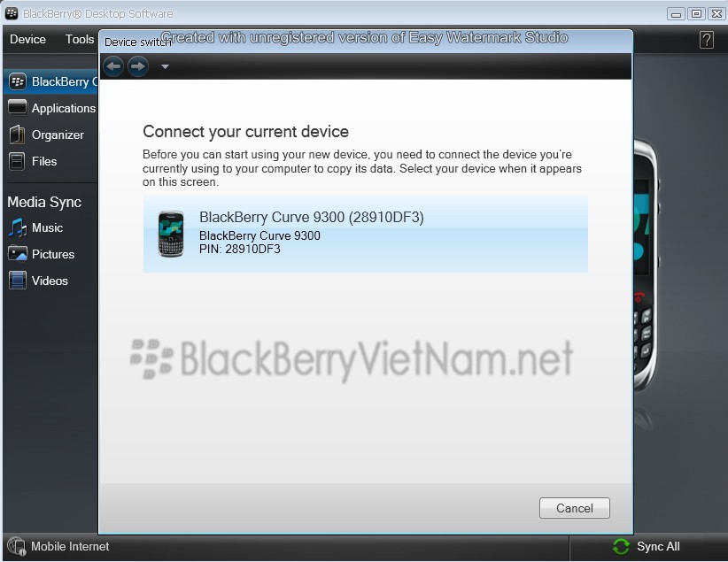
Task: Click the Videos film icon
Action: (x=18, y=281)
